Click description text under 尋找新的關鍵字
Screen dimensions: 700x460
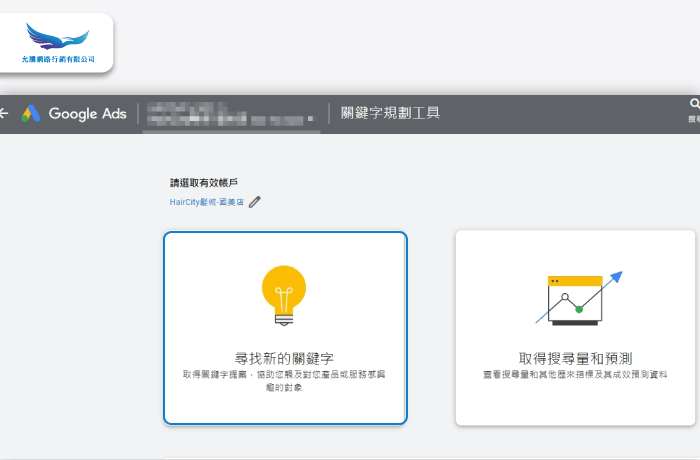[285, 379]
